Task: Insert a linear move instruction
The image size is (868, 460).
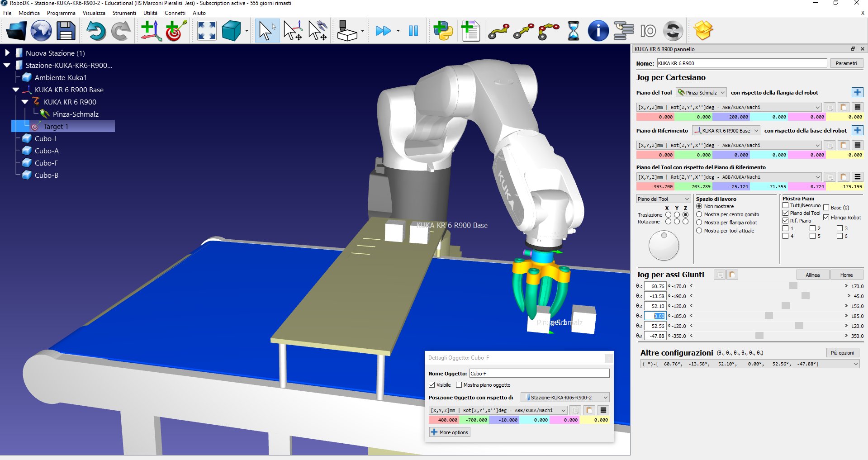Action: 523,31
